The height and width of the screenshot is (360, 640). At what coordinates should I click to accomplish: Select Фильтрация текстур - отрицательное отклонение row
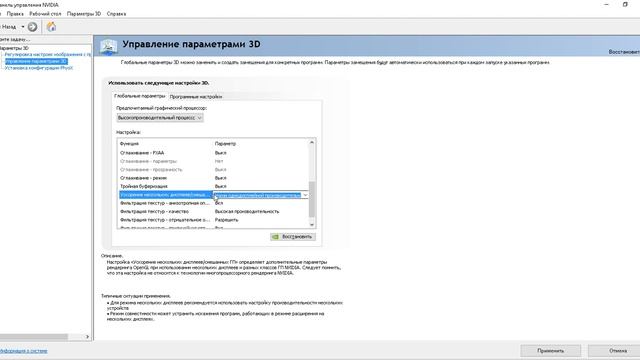tap(214, 220)
